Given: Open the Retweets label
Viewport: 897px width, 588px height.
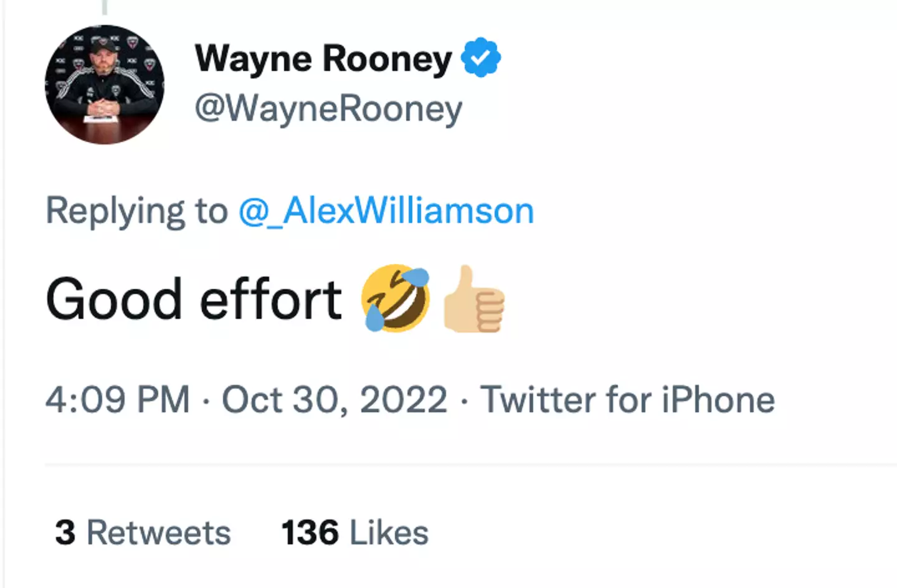Looking at the screenshot, I should click(x=158, y=533).
